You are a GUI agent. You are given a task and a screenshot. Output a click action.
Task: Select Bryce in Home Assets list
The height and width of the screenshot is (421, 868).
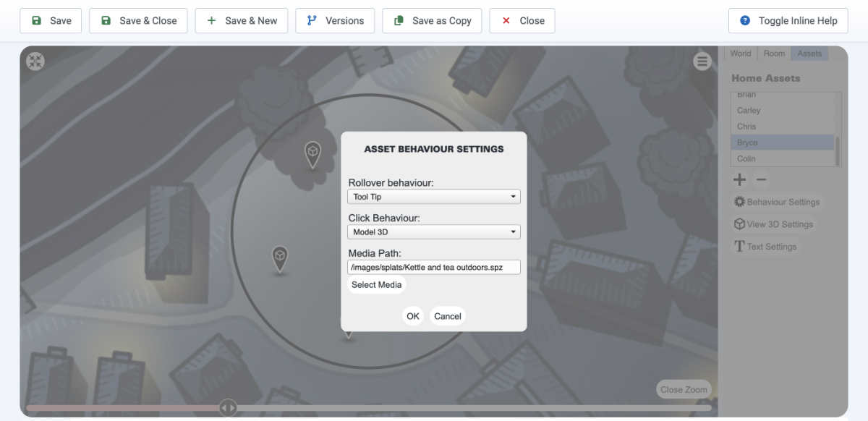click(x=783, y=143)
